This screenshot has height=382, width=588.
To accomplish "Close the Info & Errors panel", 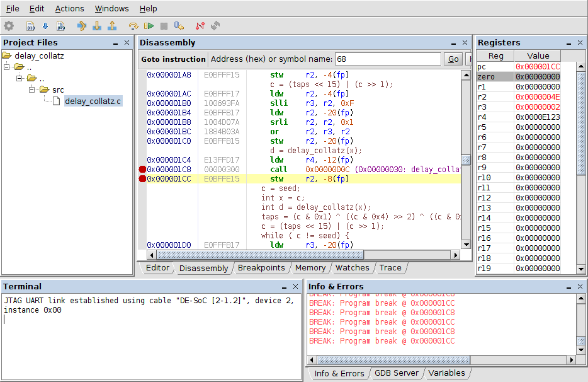I will point(580,287).
